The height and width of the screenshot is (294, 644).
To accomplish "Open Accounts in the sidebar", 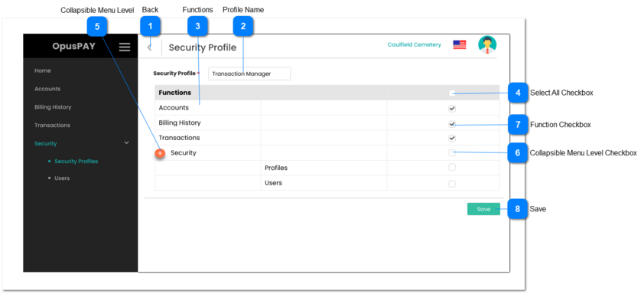I will pyautogui.click(x=47, y=89).
